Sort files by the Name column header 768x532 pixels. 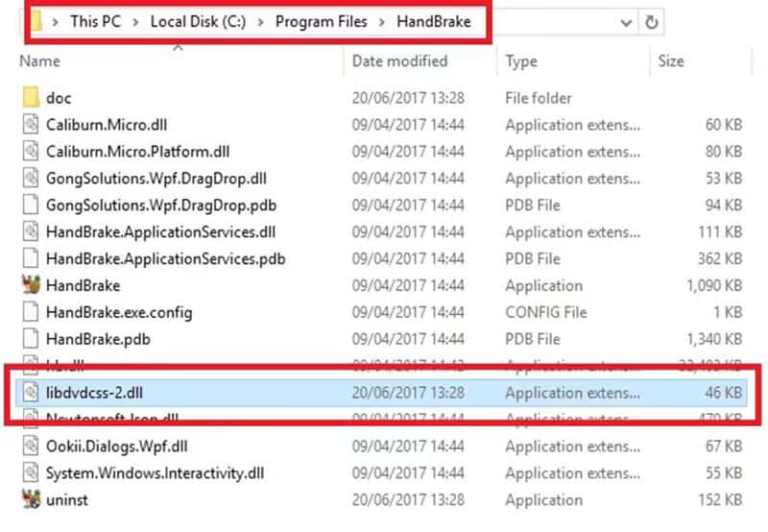click(39, 60)
